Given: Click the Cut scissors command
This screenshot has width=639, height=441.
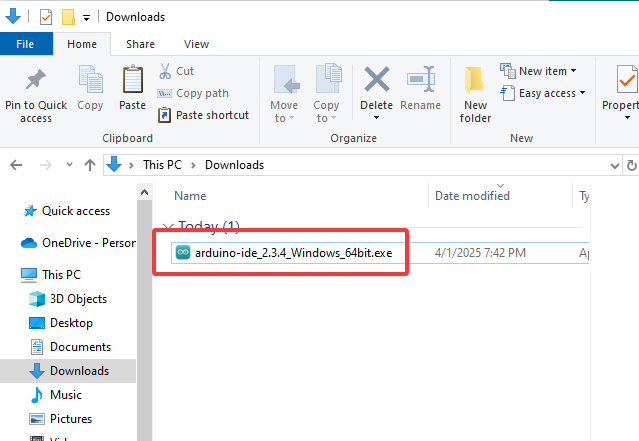Looking at the screenshot, I should [176, 71].
